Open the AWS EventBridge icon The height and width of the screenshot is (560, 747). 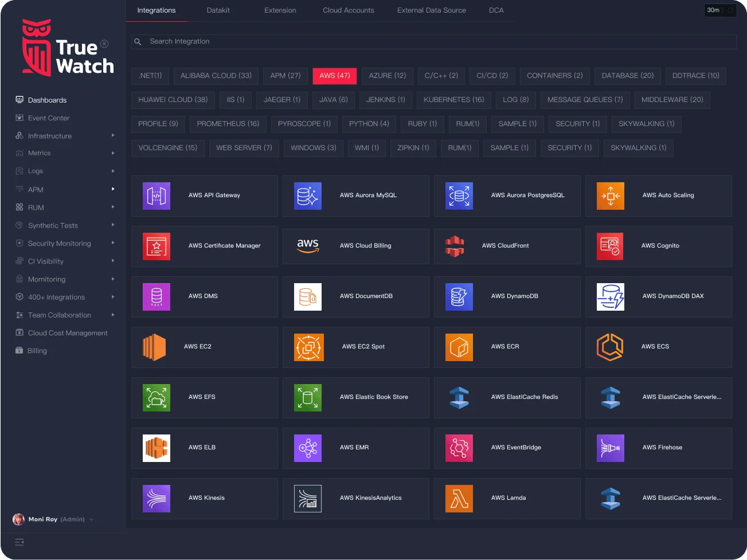[459, 448]
